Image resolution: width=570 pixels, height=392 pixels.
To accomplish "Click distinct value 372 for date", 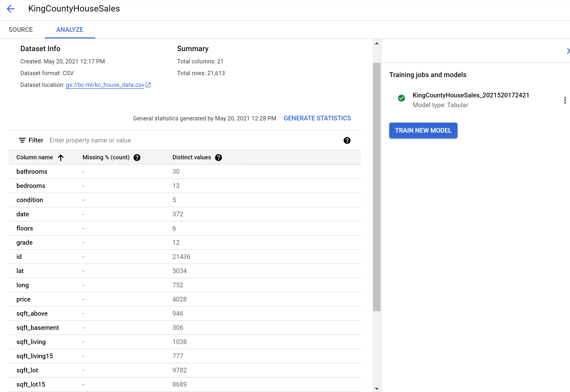I will (178, 214).
